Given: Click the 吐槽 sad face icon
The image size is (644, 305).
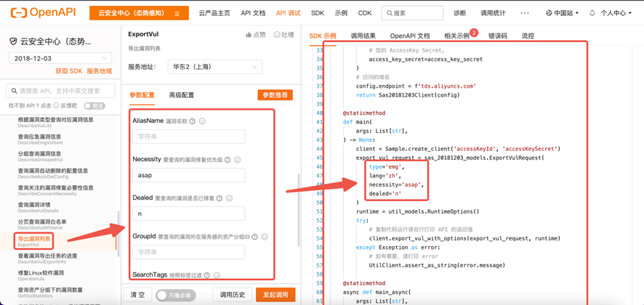Looking at the screenshot, I should pyautogui.click(x=276, y=35).
